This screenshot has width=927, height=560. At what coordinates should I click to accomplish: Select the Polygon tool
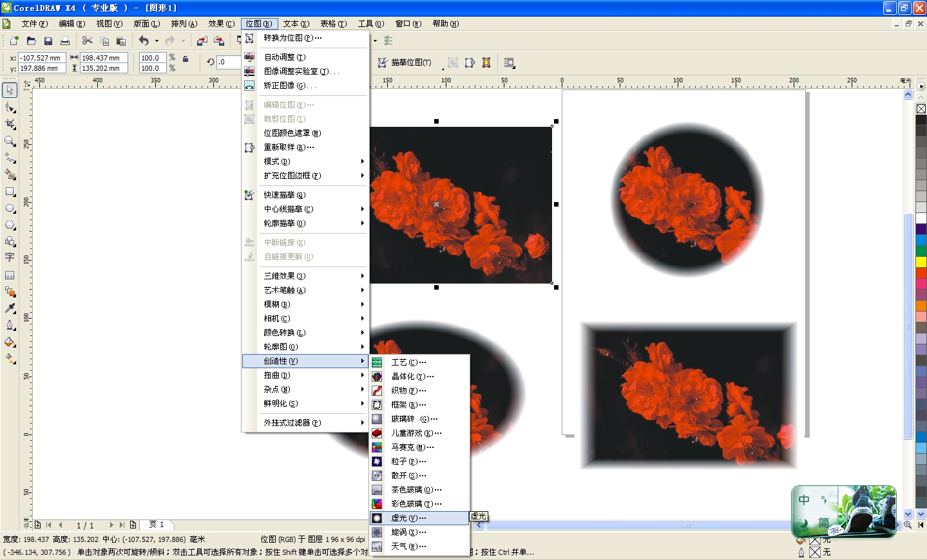coord(10,225)
